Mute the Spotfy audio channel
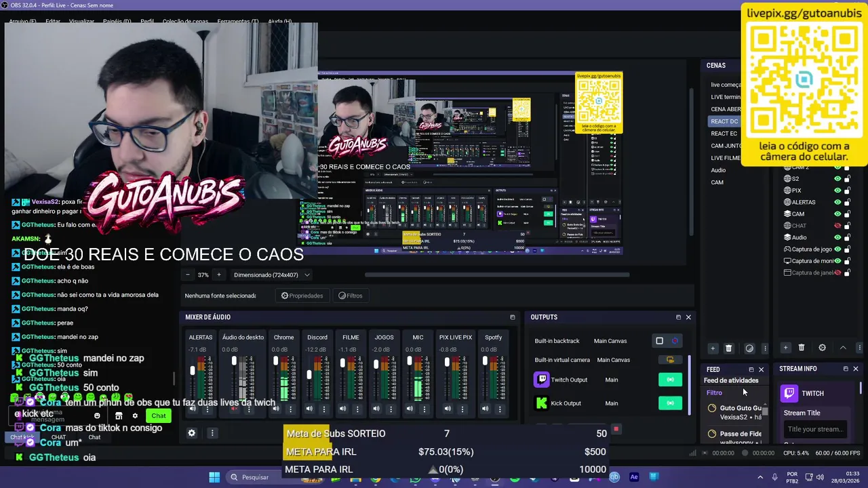 tap(486, 409)
